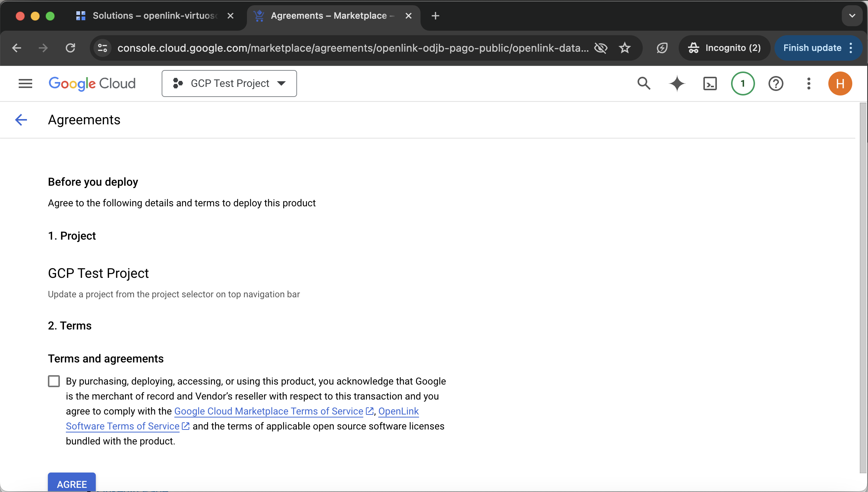View site information icon in address bar
Screen dimensions: 868x492
pyautogui.click(x=103, y=48)
